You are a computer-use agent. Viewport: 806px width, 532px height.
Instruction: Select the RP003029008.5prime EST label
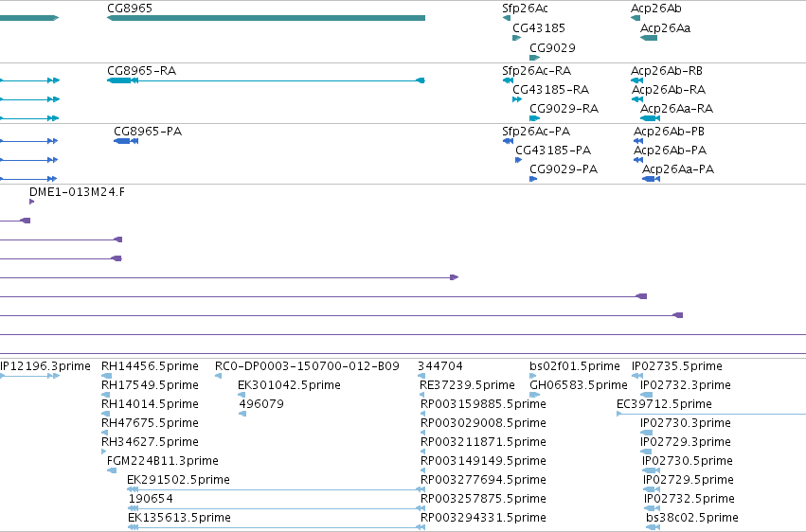pos(483,423)
